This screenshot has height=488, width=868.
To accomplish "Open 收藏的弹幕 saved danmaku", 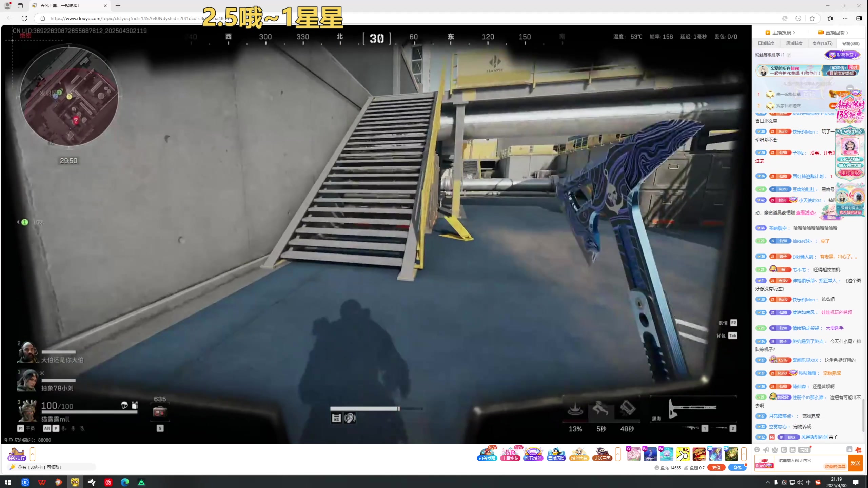I will coord(835,467).
